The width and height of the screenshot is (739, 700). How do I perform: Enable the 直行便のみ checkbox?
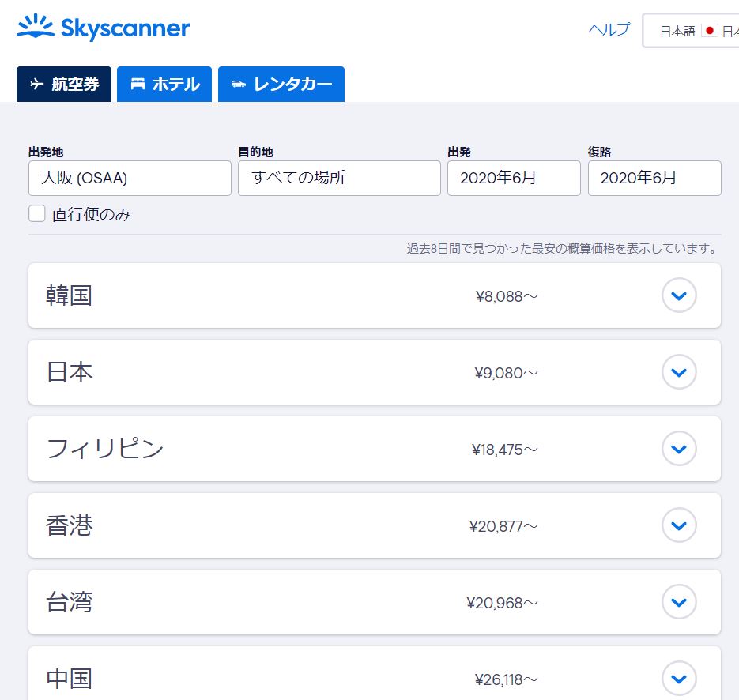coord(37,213)
